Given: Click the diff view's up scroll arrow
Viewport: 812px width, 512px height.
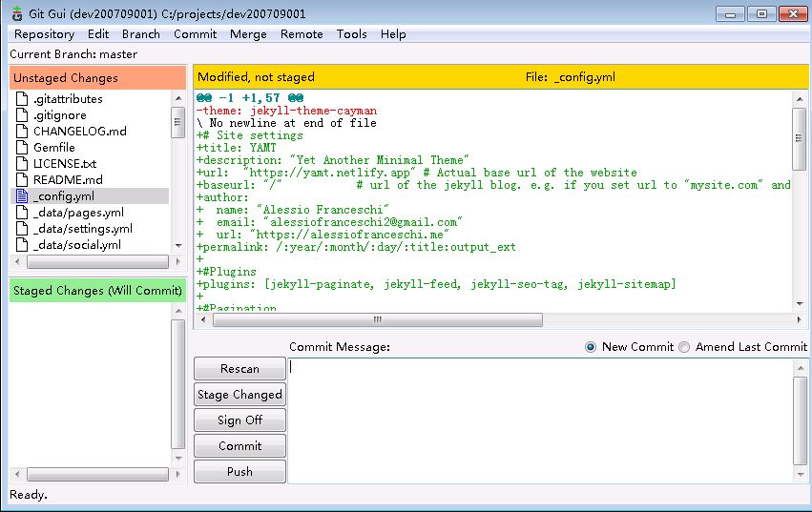Looking at the screenshot, I should tap(800, 99).
